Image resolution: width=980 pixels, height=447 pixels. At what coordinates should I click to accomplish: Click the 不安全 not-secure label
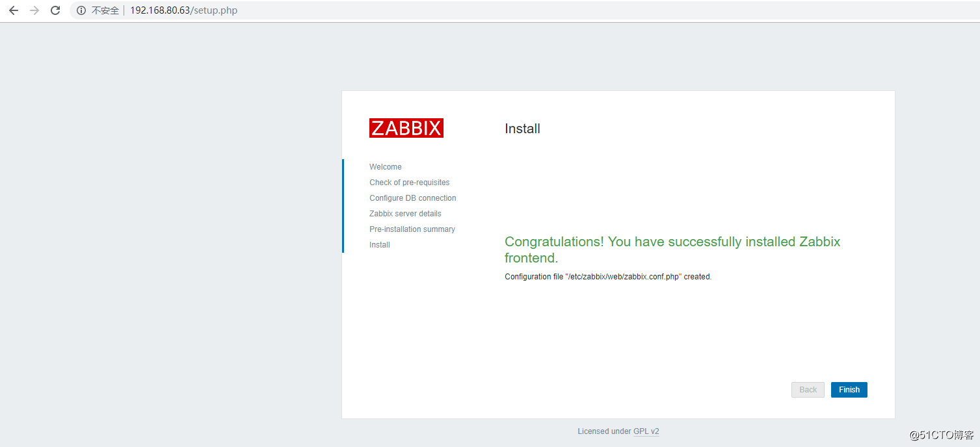coord(105,10)
